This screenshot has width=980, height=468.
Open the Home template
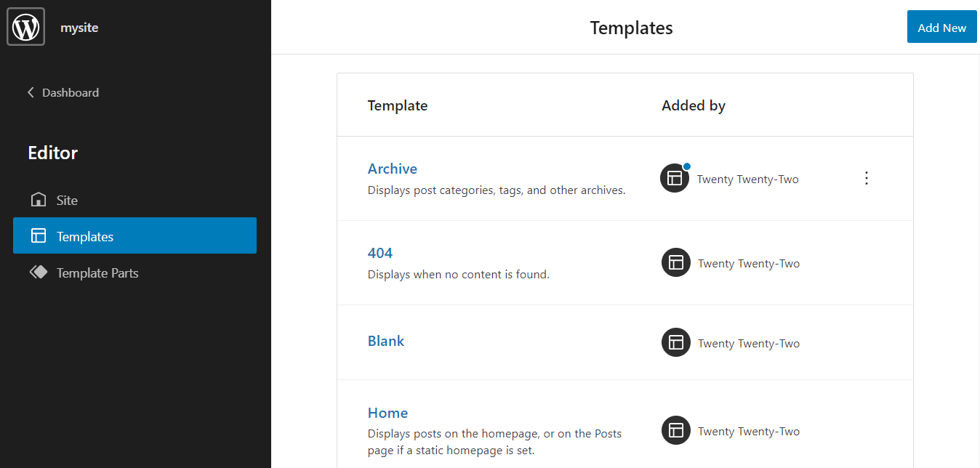click(387, 412)
